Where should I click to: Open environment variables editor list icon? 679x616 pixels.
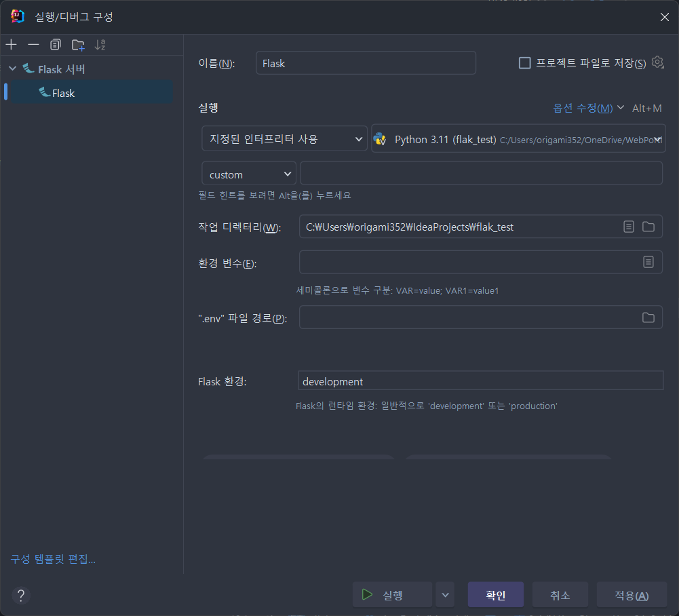(x=648, y=262)
